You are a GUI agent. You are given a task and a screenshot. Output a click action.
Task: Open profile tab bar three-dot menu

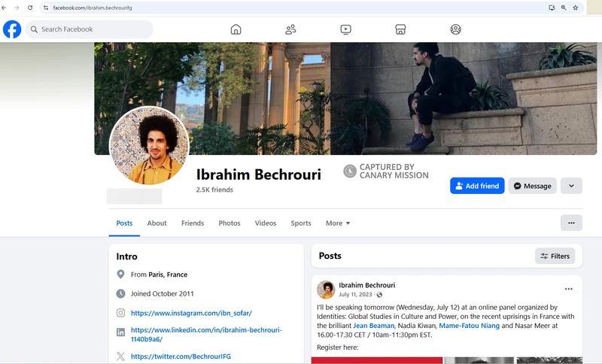click(x=571, y=223)
